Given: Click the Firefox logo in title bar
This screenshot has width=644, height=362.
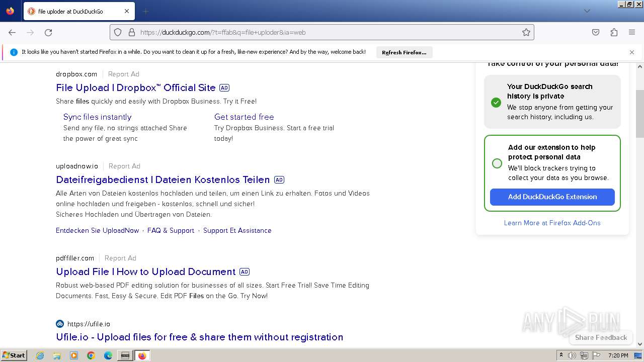Looking at the screenshot, I should (10, 11).
